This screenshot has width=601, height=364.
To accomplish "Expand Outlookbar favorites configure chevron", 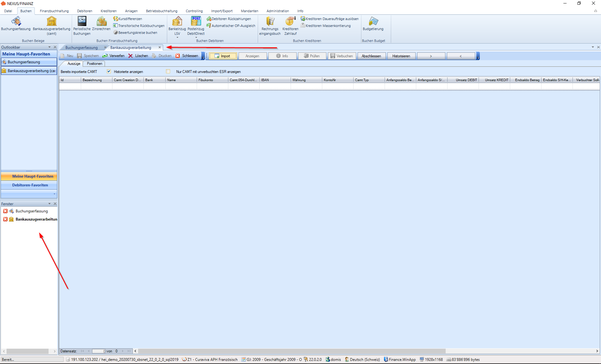I will coord(54,194).
